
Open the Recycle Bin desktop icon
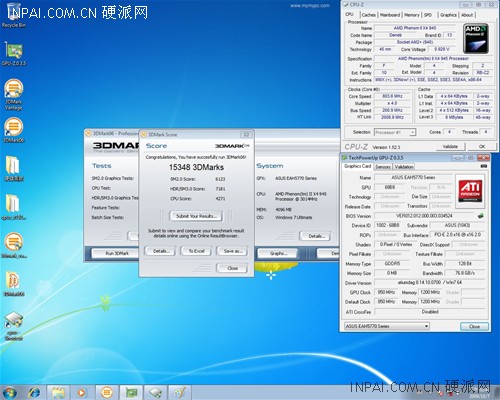(x=14, y=15)
